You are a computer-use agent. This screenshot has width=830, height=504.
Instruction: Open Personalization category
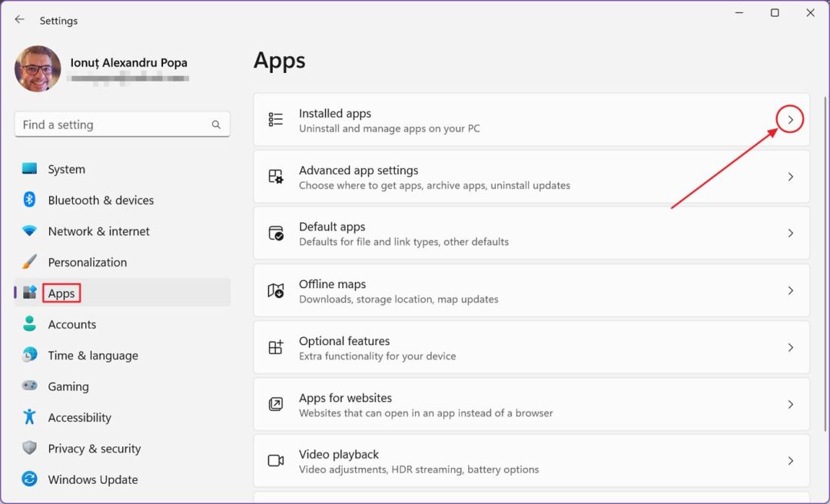click(x=122, y=262)
